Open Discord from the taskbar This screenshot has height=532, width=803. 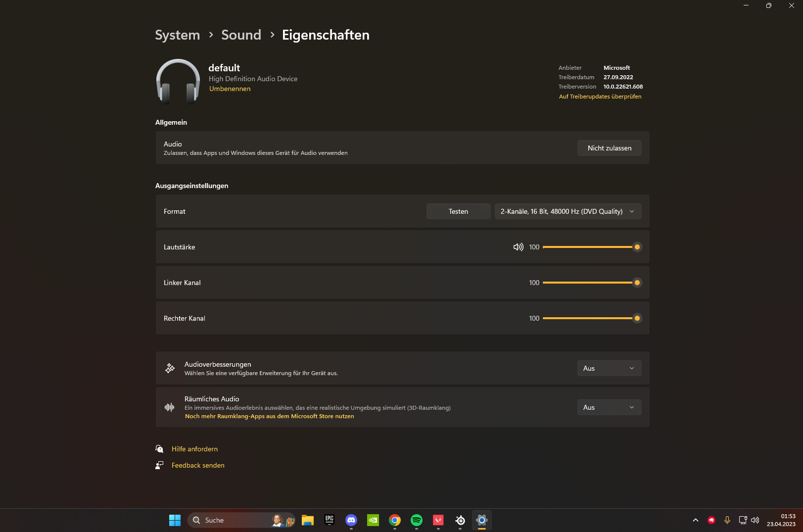[351, 520]
